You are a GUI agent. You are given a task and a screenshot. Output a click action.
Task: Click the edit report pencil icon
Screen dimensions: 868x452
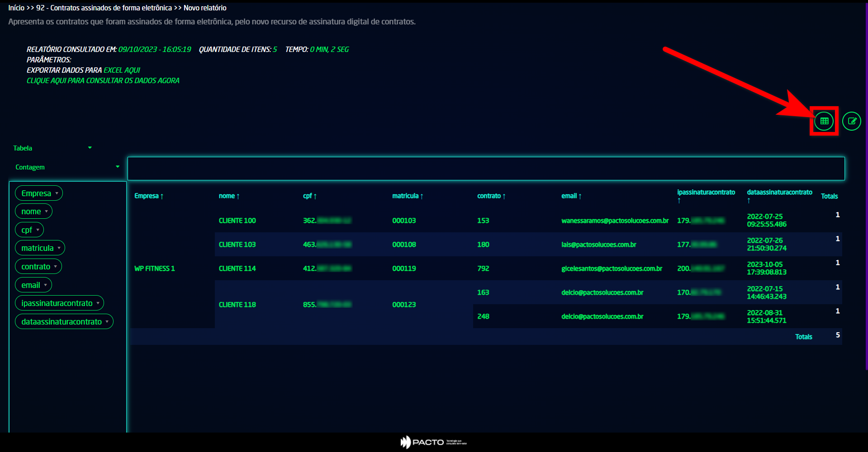pyautogui.click(x=851, y=121)
